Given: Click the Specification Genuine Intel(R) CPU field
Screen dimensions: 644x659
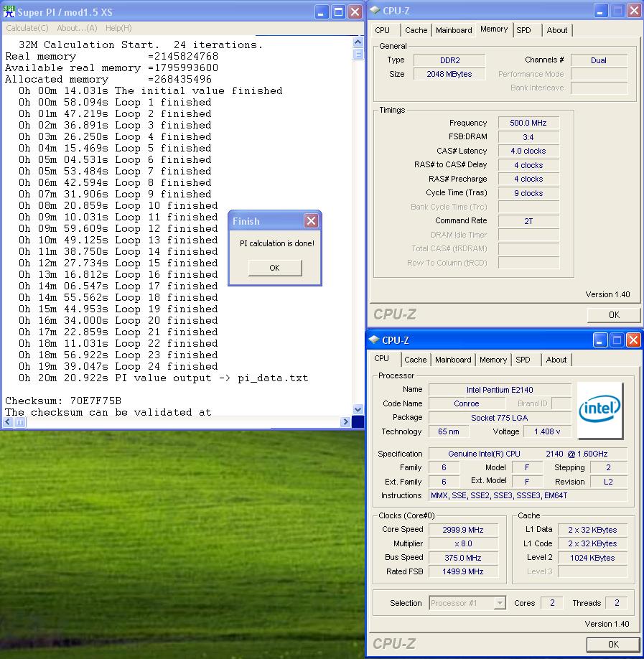Looking at the screenshot, I should (x=528, y=454).
